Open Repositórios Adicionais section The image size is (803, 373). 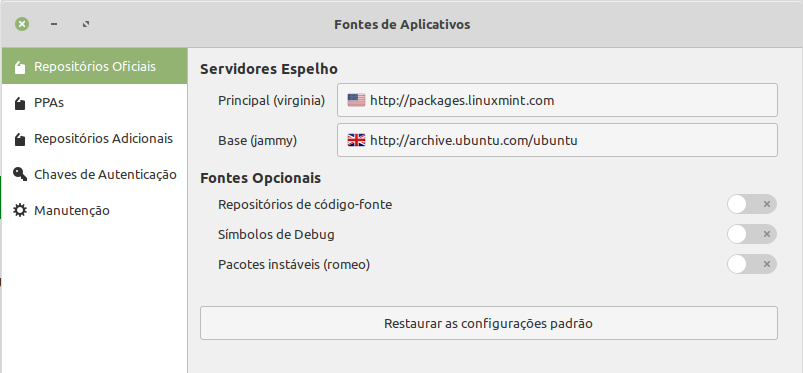(94, 139)
